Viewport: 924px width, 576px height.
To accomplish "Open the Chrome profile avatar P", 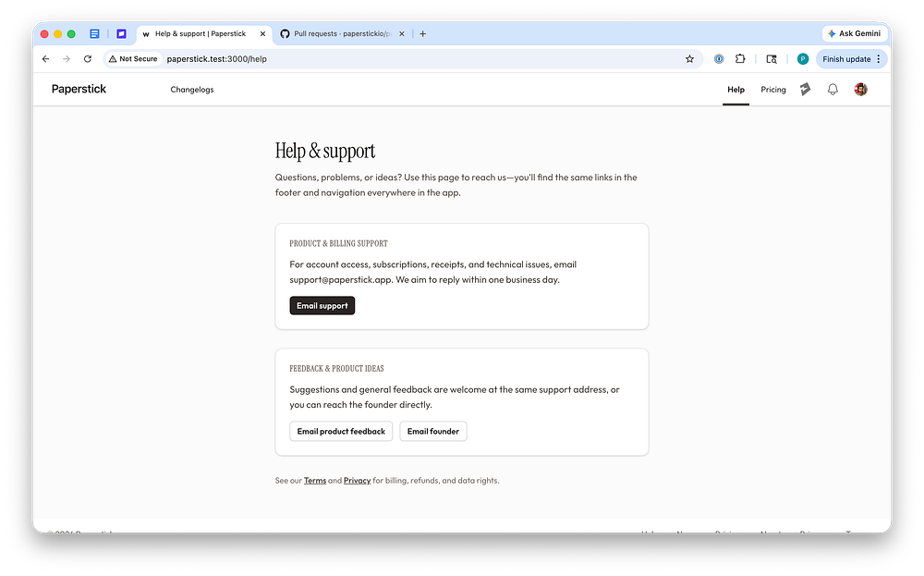I will [803, 59].
